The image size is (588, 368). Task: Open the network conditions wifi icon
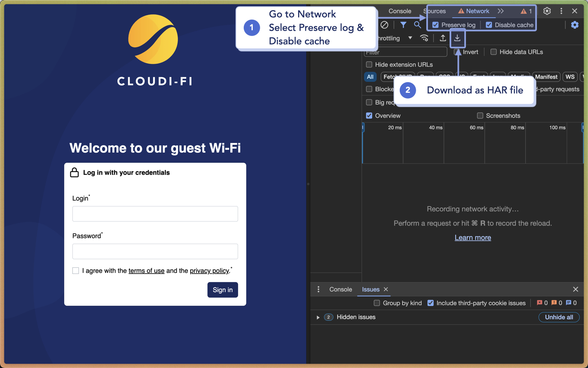(x=425, y=38)
